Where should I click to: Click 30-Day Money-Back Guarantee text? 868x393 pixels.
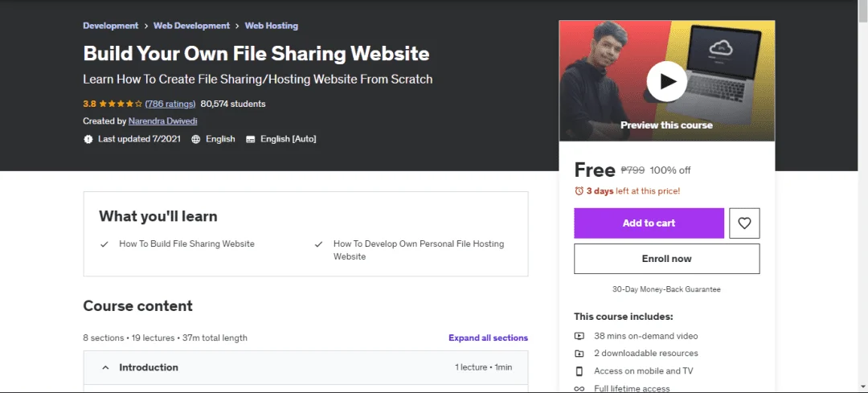tap(666, 289)
